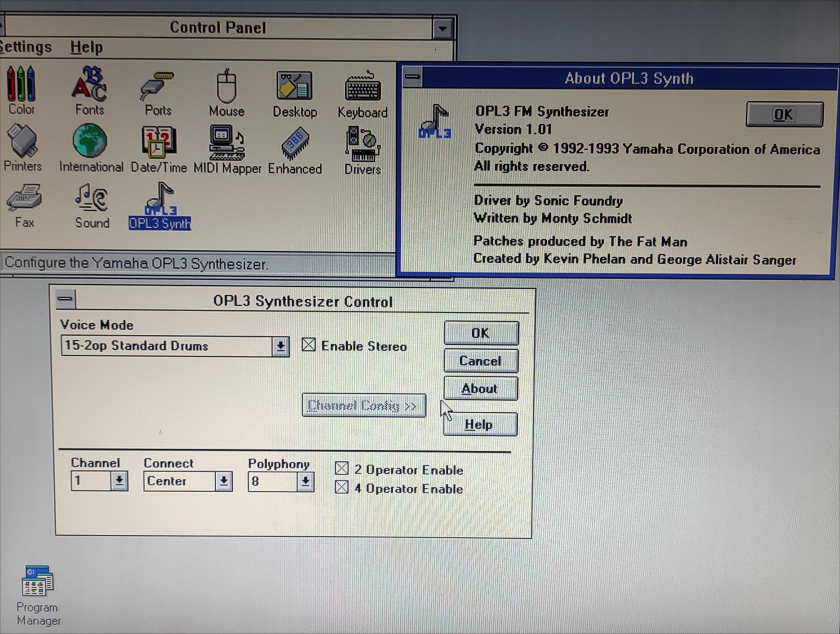
Task: Click the Yamaha Corporation of America copyright line
Action: coord(647,149)
